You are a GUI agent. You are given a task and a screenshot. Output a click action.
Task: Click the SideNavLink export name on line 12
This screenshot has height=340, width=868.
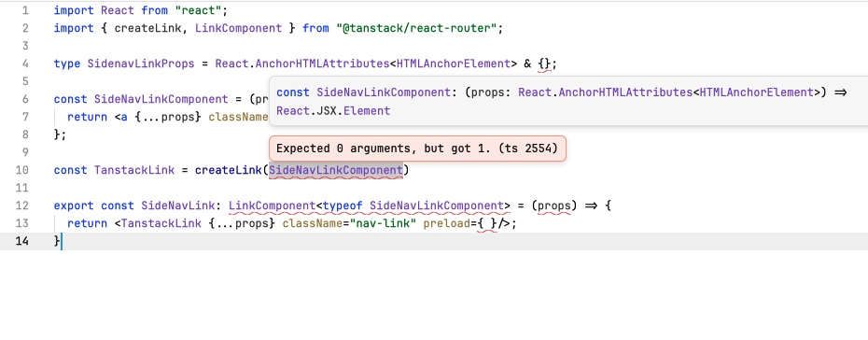tap(177, 205)
